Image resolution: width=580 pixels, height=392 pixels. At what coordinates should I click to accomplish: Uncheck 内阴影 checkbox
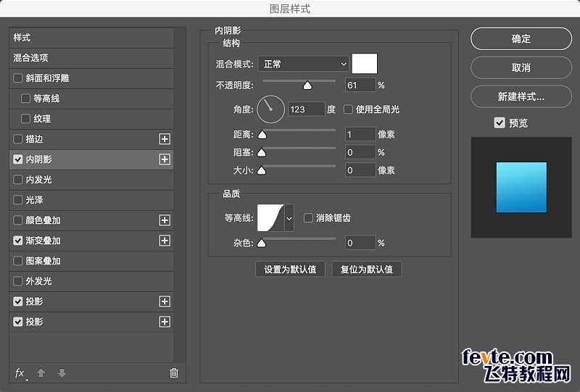pos(17,159)
